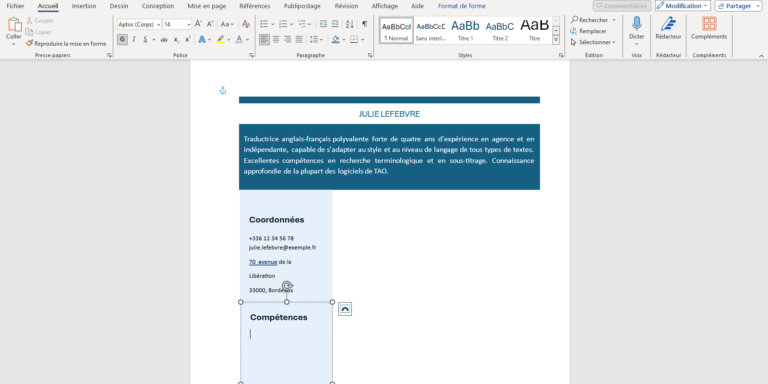This screenshot has height=384, width=768.
Task: Click the Remplacer button
Action: coord(588,31)
